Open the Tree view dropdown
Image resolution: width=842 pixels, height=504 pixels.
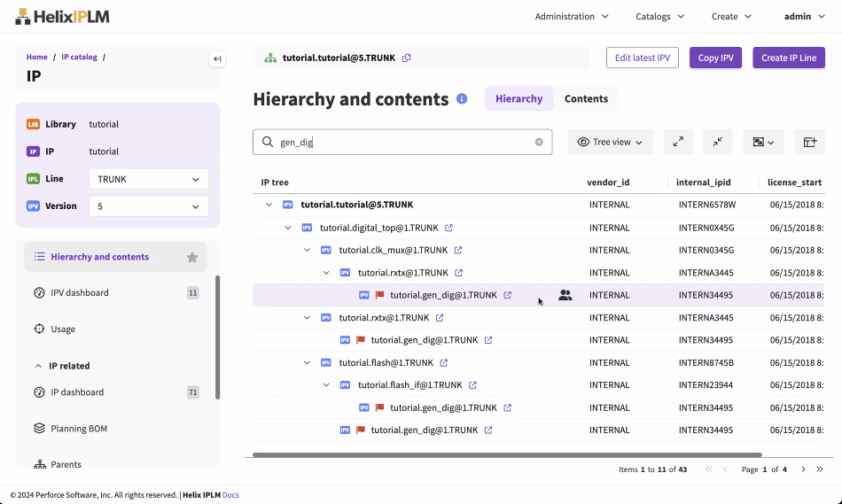click(x=610, y=142)
